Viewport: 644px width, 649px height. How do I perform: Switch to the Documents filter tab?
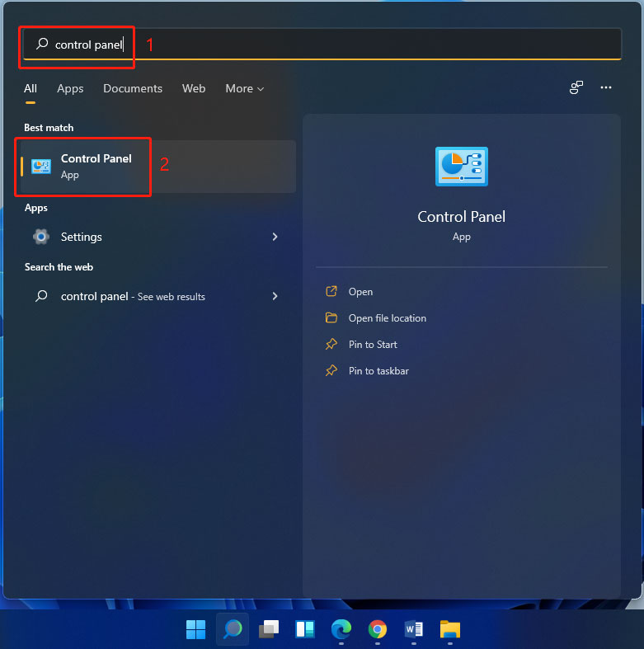tap(133, 88)
